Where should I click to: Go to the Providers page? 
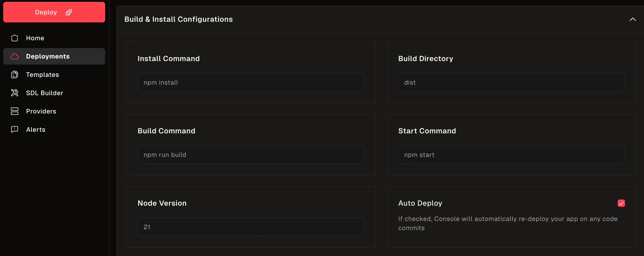point(41,111)
